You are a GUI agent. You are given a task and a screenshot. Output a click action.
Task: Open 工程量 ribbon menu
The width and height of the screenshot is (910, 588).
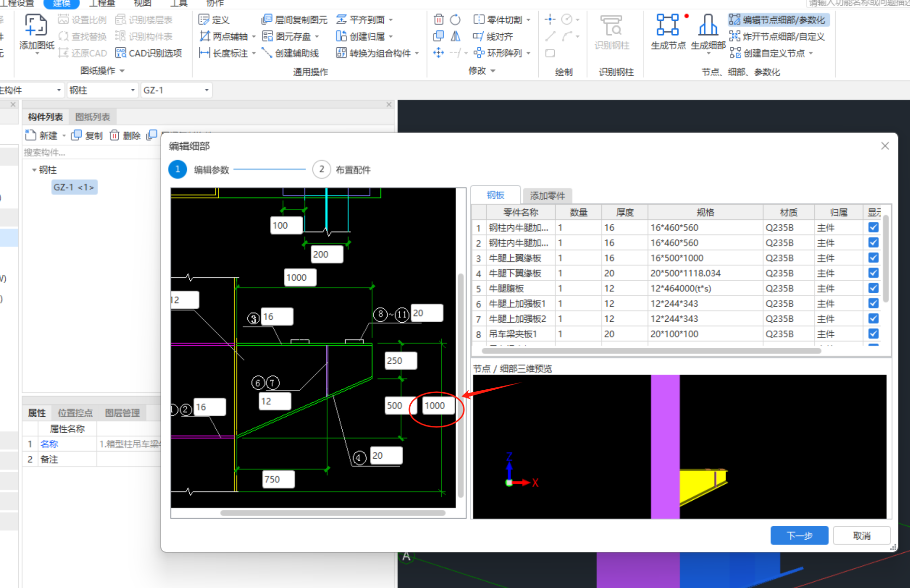[x=102, y=3]
